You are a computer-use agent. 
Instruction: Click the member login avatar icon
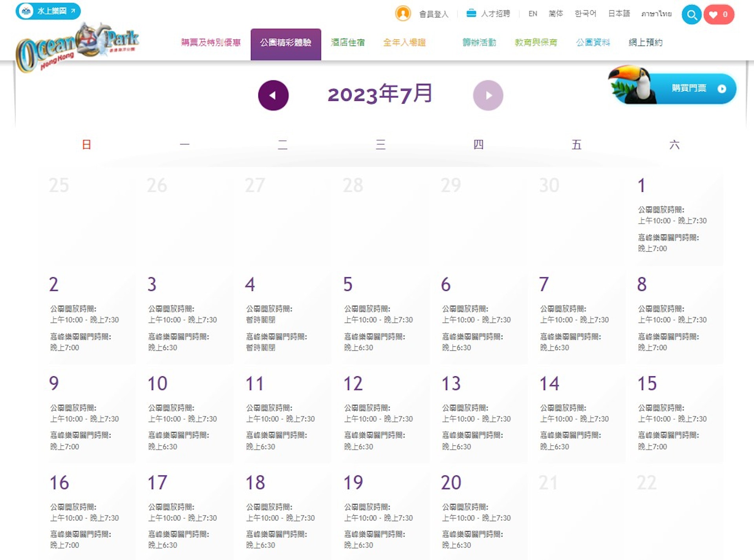click(403, 14)
